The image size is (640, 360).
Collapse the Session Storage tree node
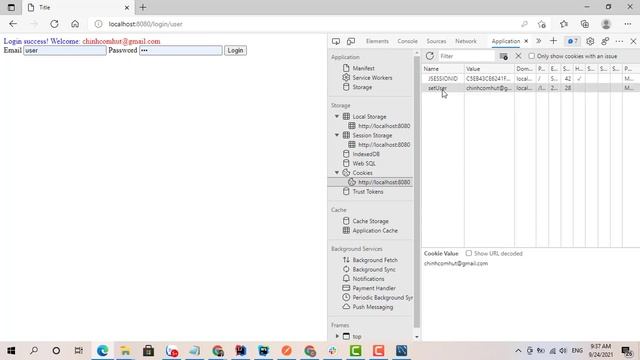click(337, 135)
